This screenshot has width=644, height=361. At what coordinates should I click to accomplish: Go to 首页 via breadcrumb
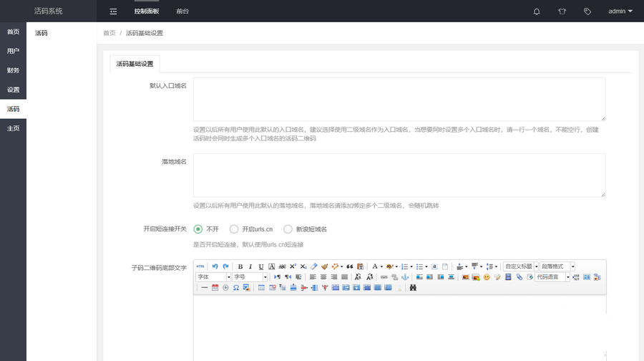[x=109, y=33]
